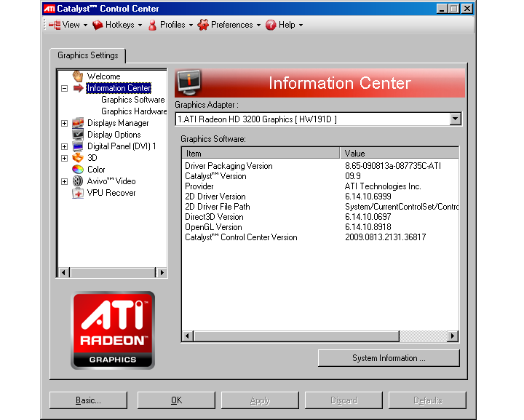Click the Preferences gear icon
The height and width of the screenshot is (420, 524).
[x=203, y=25]
